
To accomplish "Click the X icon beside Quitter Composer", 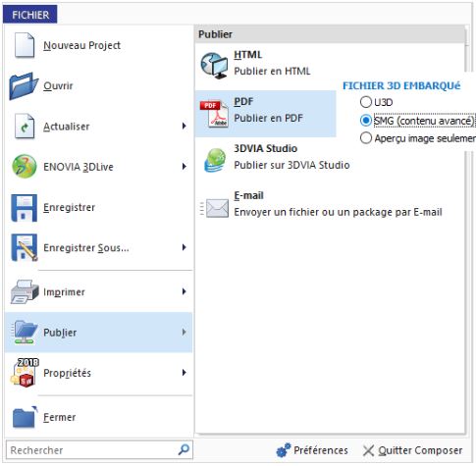I will [x=368, y=450].
